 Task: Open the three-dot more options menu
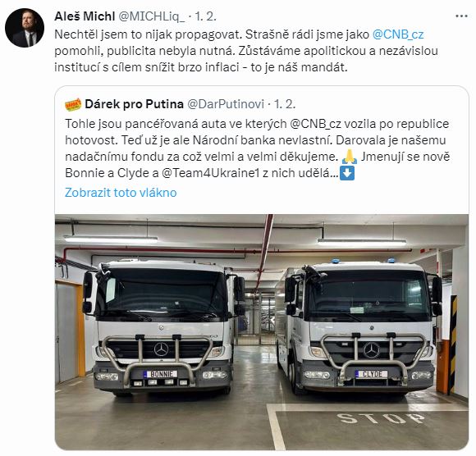[x=461, y=16]
